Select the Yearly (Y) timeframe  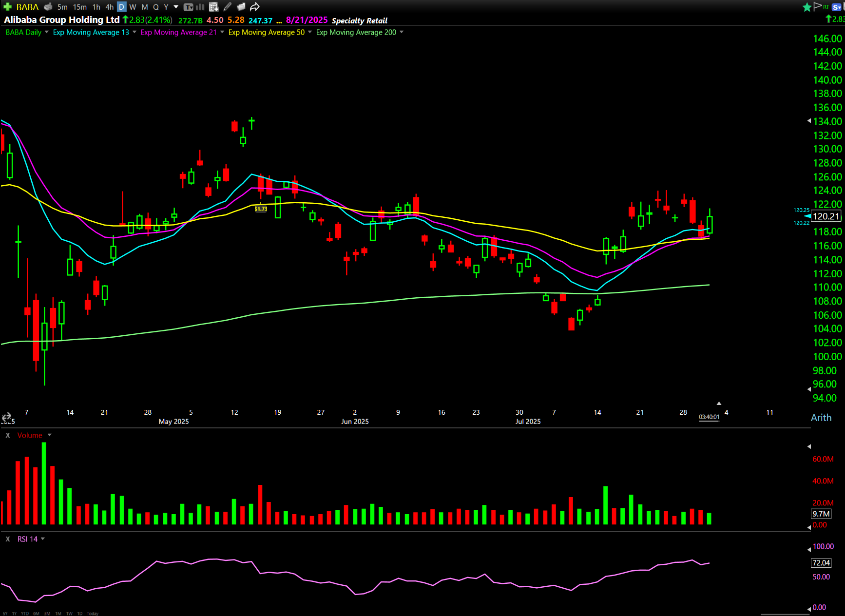(166, 7)
